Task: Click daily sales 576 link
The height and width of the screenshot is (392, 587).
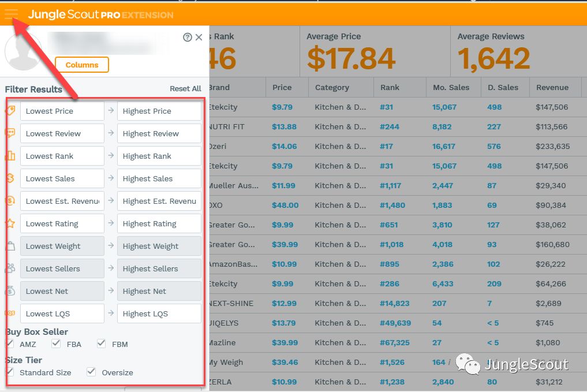Action: (x=493, y=147)
